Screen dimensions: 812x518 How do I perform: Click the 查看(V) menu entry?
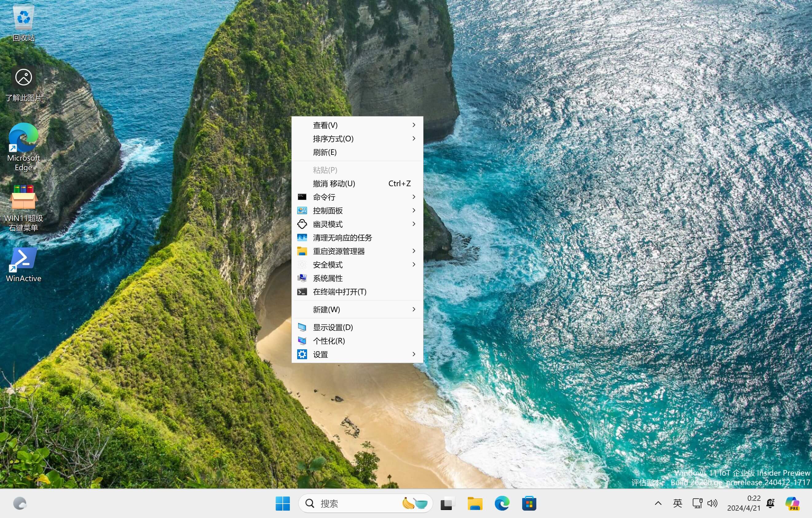coord(357,125)
